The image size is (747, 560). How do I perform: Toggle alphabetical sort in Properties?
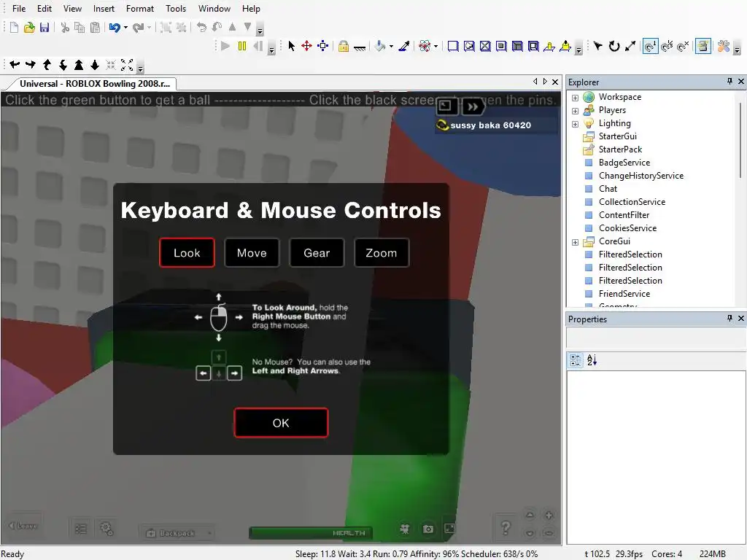592,360
